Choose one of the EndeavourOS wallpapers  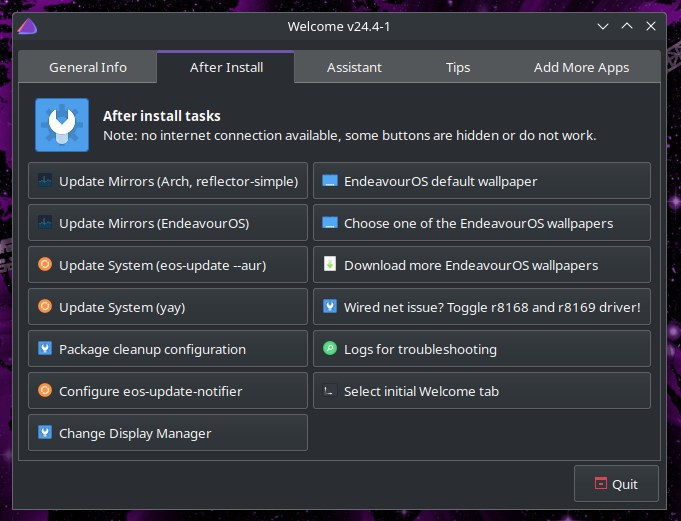click(x=482, y=223)
